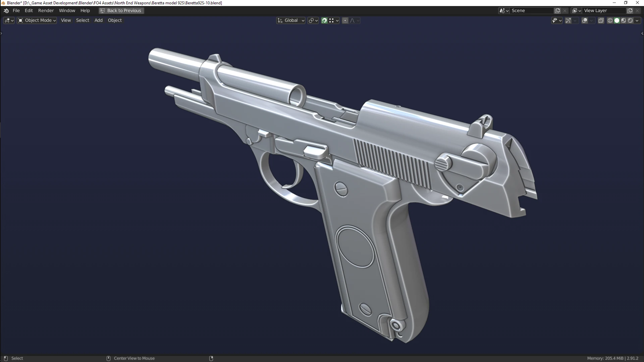Open the viewport Add menu

(x=98, y=20)
